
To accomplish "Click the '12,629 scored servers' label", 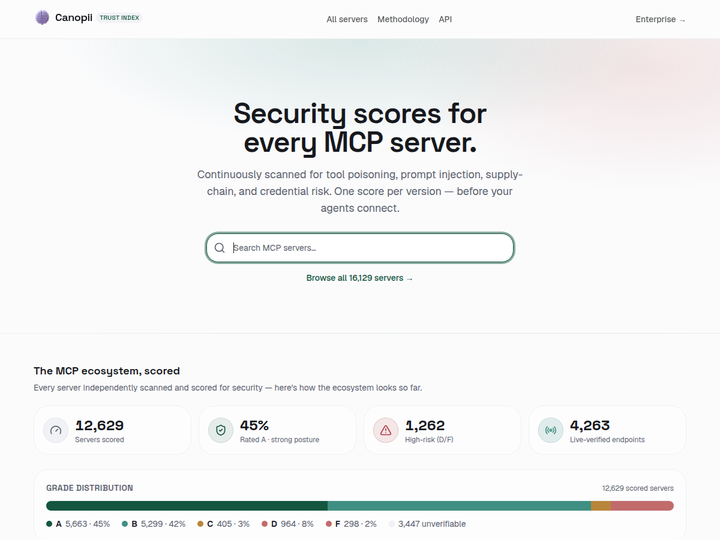I will (x=638, y=488).
